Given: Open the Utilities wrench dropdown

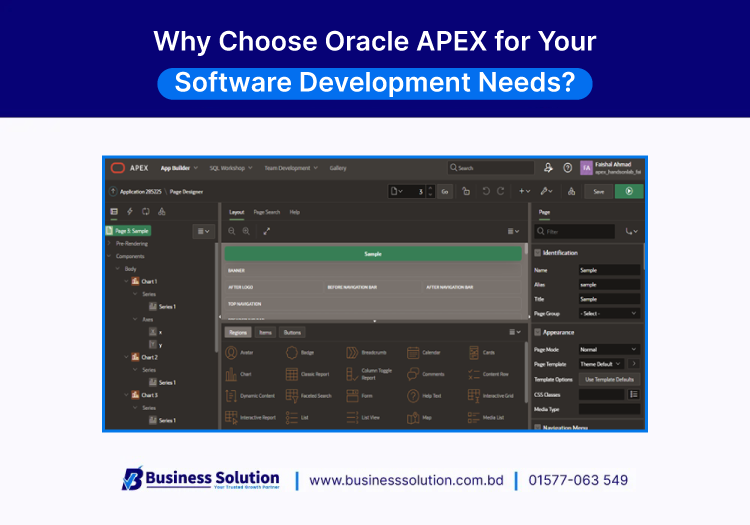Looking at the screenshot, I should point(546,191).
